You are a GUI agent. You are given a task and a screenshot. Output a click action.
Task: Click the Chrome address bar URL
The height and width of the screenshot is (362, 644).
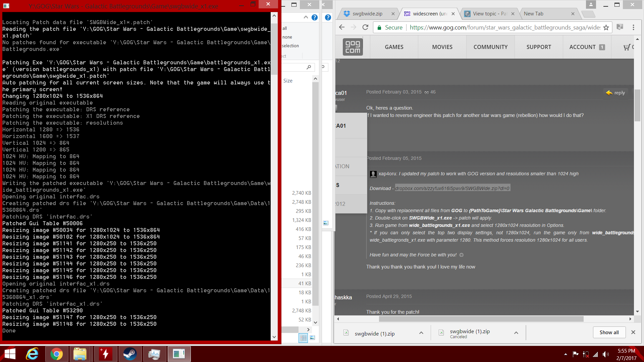pos(505,27)
